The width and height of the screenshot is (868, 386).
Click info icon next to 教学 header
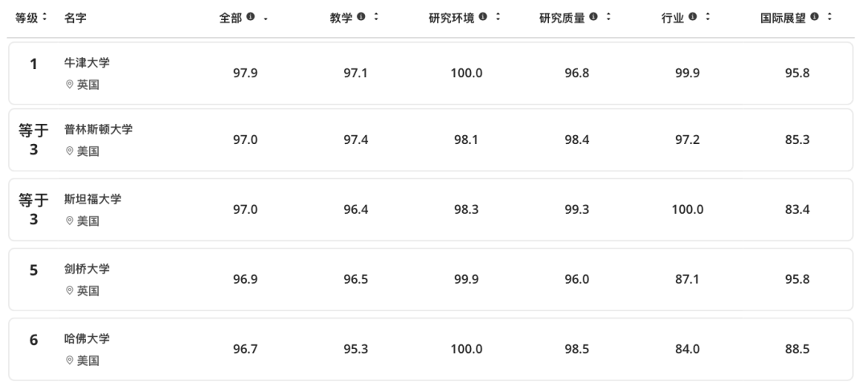coord(361,17)
